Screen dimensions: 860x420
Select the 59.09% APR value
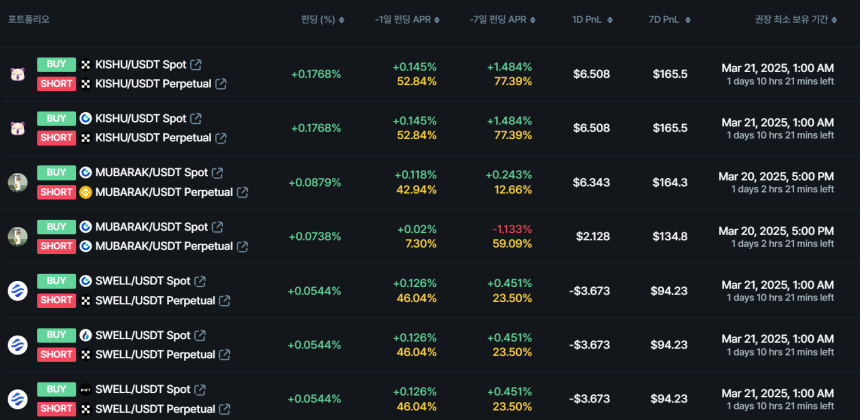[512, 243]
